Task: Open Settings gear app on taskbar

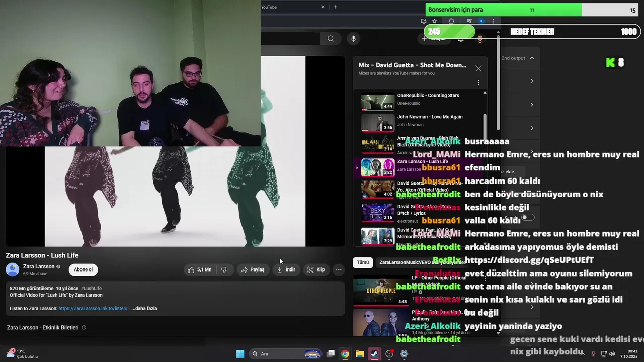Action: [x=404, y=354]
